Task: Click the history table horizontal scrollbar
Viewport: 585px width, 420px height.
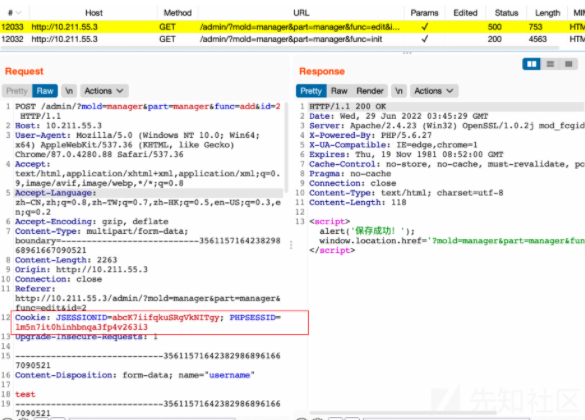Action: (x=280, y=48)
